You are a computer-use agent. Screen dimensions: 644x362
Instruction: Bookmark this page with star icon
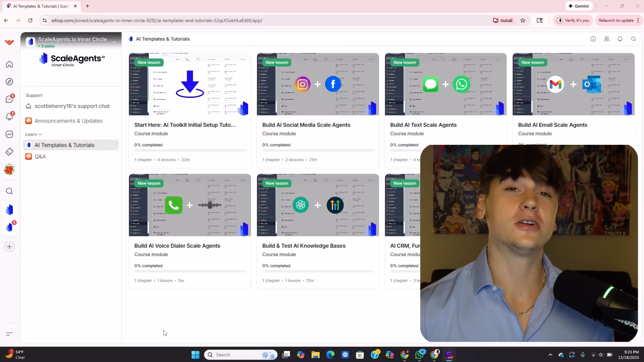[x=523, y=20]
